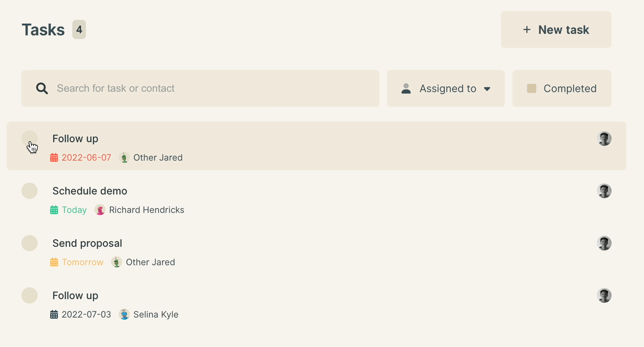Click the orange calendar icon beside Tomorrow
The image size is (644, 347).
[54, 262]
